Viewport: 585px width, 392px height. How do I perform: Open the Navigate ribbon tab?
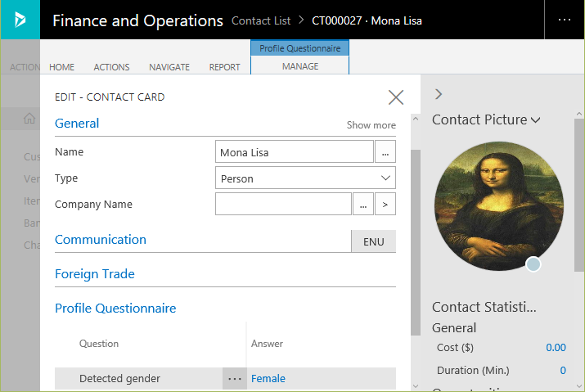tap(169, 67)
